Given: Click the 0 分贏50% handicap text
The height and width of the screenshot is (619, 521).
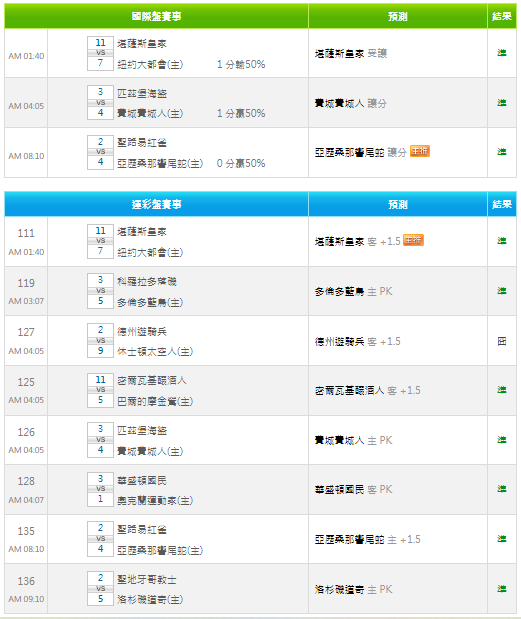Looking at the screenshot, I should [x=241, y=163].
